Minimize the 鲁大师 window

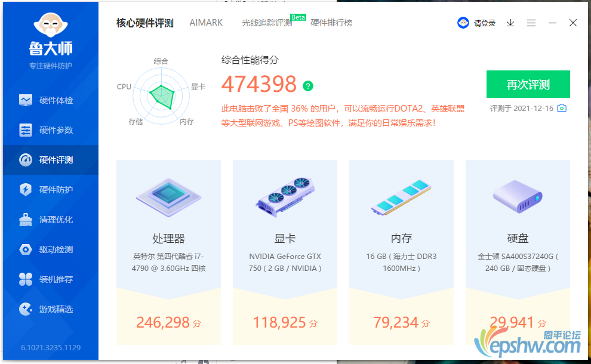pos(552,23)
